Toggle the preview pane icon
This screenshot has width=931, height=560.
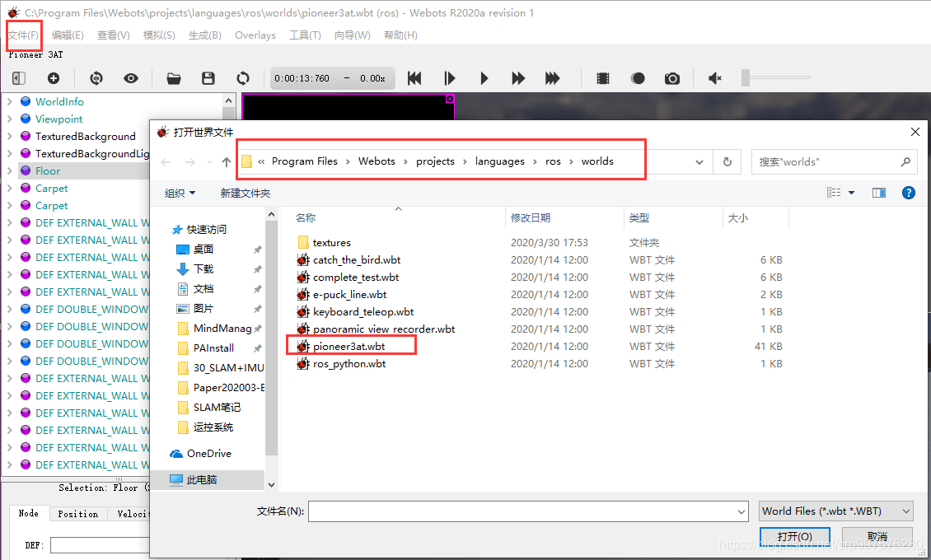coord(879,193)
